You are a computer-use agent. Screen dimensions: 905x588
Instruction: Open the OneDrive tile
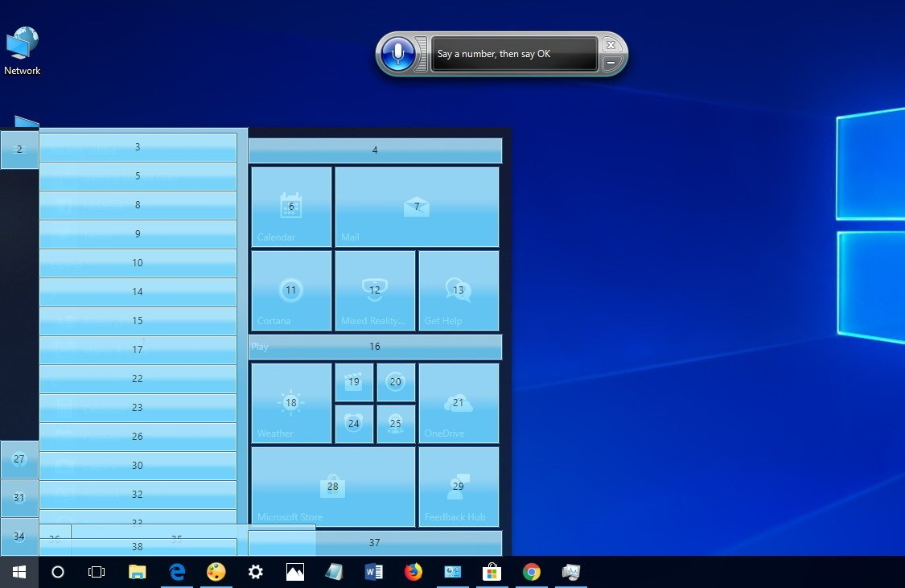(x=459, y=403)
